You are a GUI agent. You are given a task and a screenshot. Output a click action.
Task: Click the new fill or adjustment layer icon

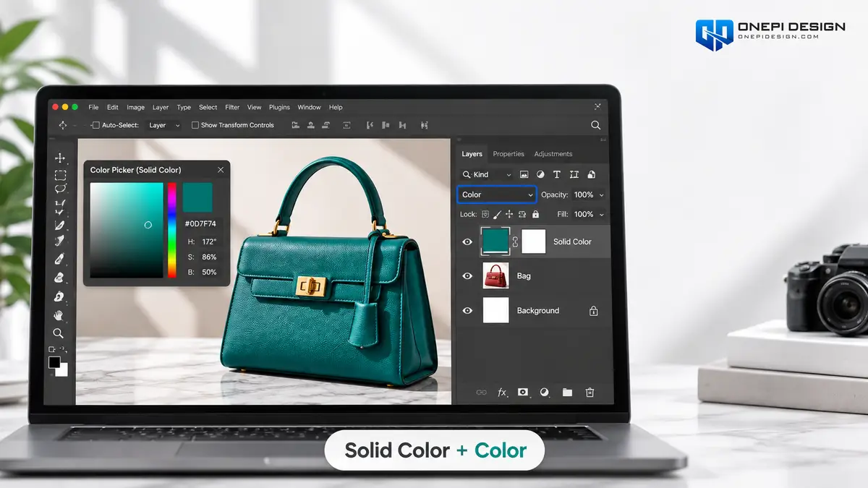pos(545,392)
